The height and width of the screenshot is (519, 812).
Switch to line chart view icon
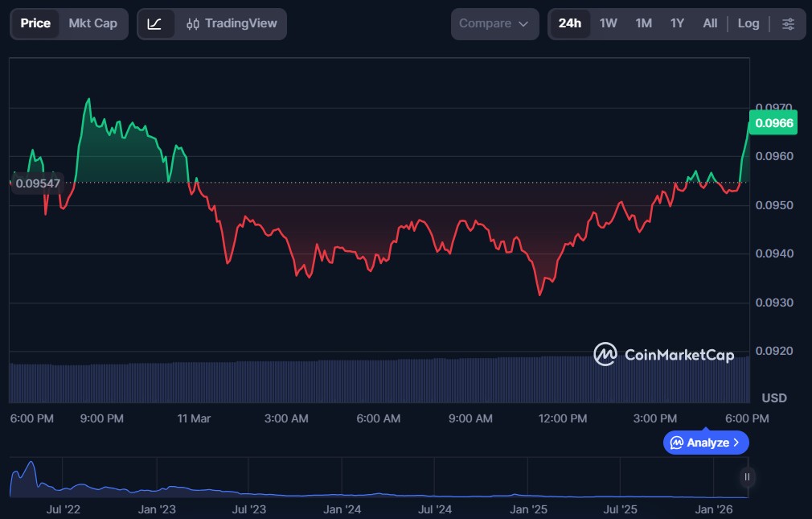155,24
